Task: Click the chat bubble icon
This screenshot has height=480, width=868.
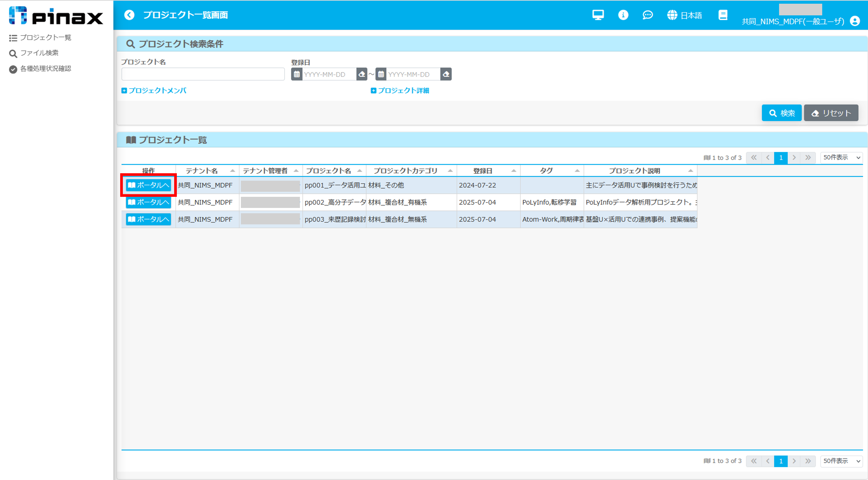Action: [647, 15]
